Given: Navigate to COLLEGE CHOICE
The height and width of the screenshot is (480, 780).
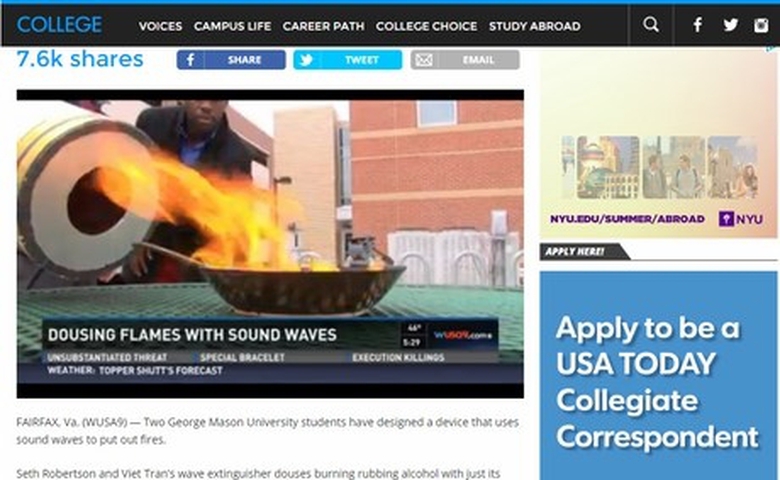Looking at the screenshot, I should point(426,26).
